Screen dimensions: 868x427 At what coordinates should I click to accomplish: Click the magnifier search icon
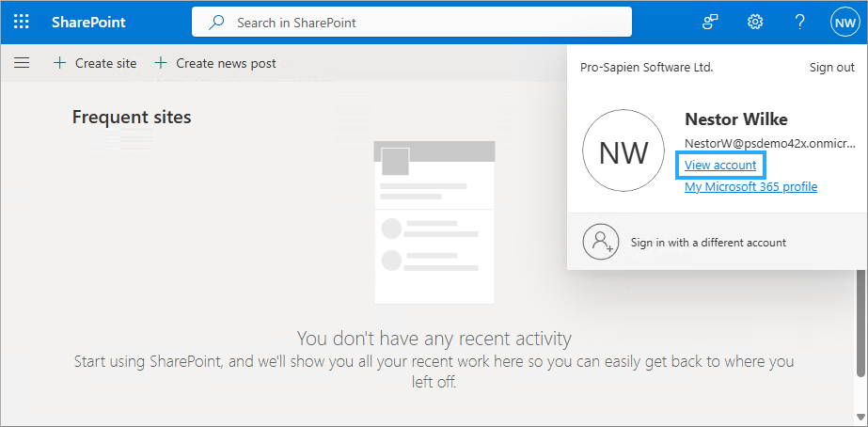216,23
